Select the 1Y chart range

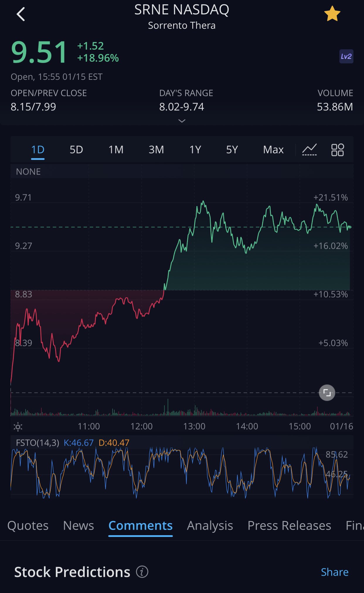(195, 150)
